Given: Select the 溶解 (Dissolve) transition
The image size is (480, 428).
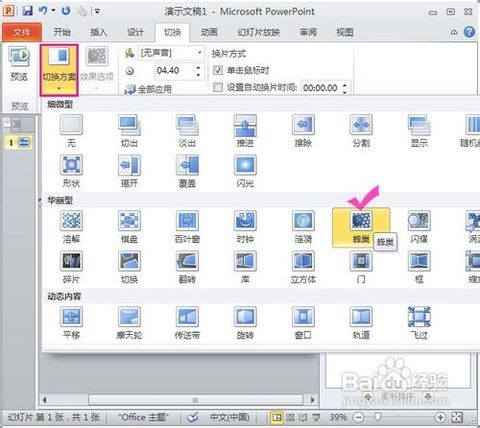Looking at the screenshot, I should pyautogui.click(x=71, y=227).
